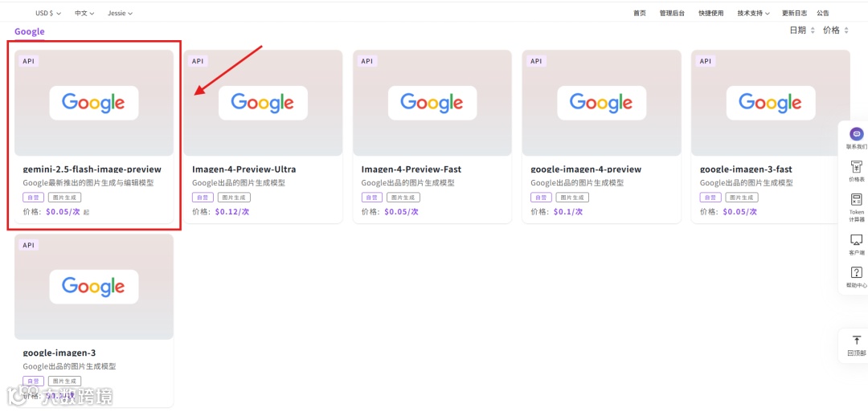Click 图片生成 tag on Imagen-4-Preview-Ultra card
The image size is (868, 412).
[x=234, y=198]
